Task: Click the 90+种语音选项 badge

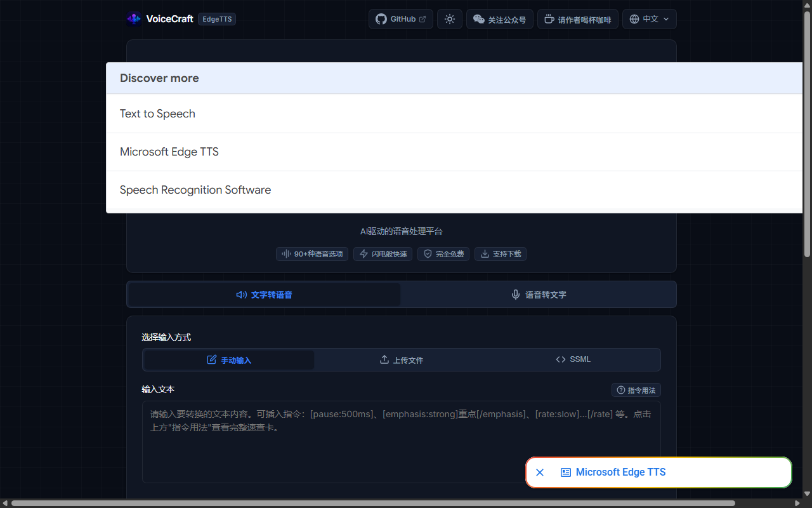Action: [312, 254]
